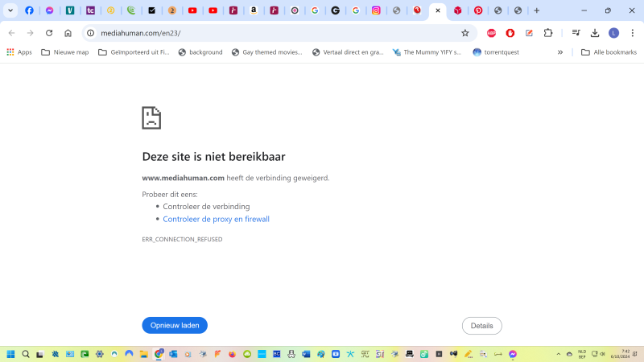Open the AdBlock Plus extension icon
This screenshot has height=362, width=644.
coord(491,33)
